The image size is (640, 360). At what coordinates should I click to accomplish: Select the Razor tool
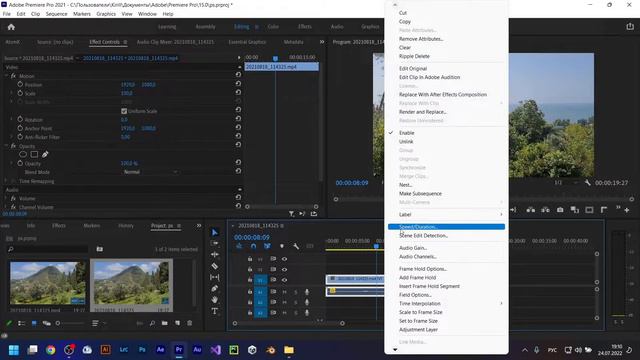point(215,266)
